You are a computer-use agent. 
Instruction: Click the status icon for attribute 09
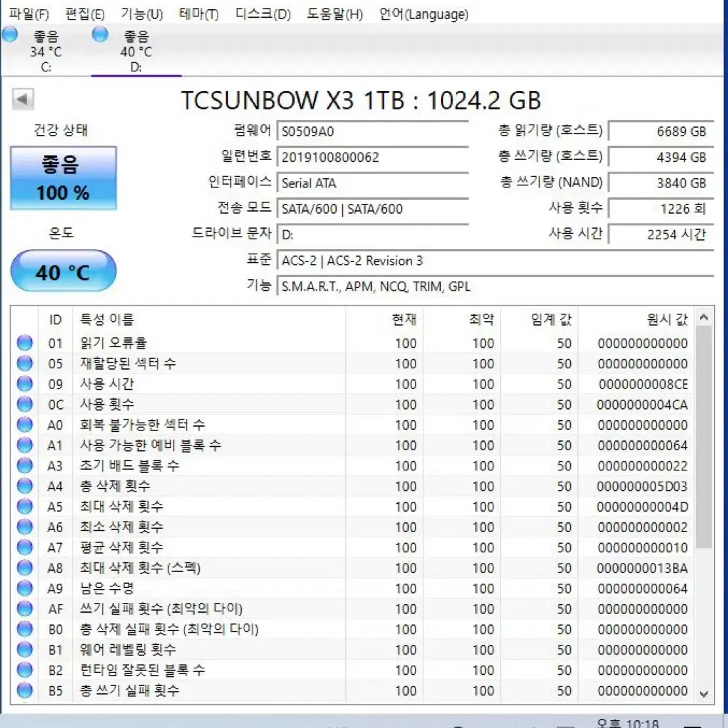(x=25, y=384)
